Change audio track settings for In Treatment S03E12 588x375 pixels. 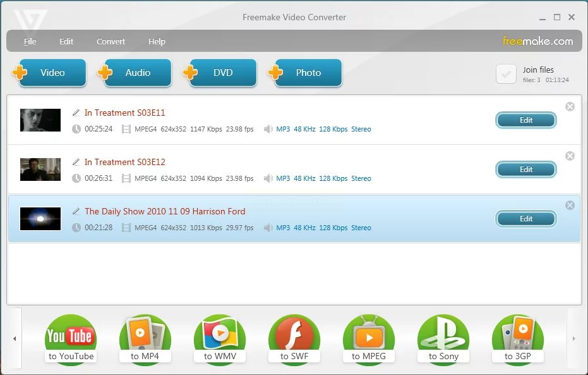pyautogui.click(x=323, y=178)
